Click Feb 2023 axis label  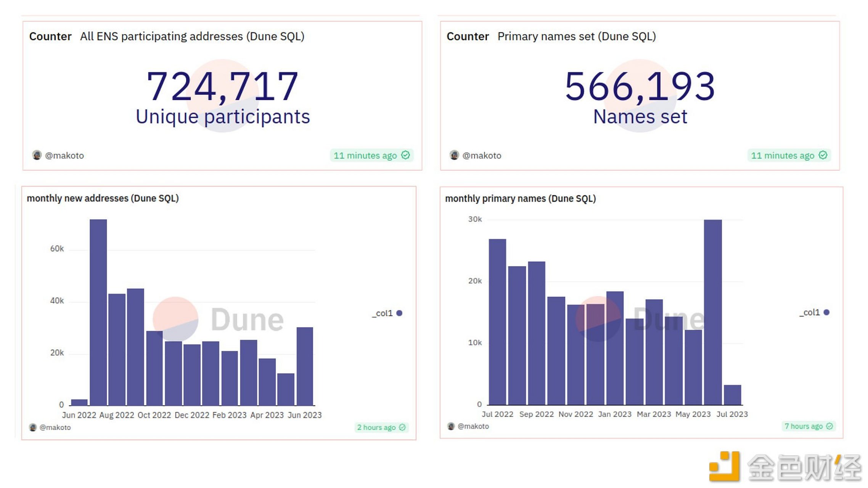230,415
